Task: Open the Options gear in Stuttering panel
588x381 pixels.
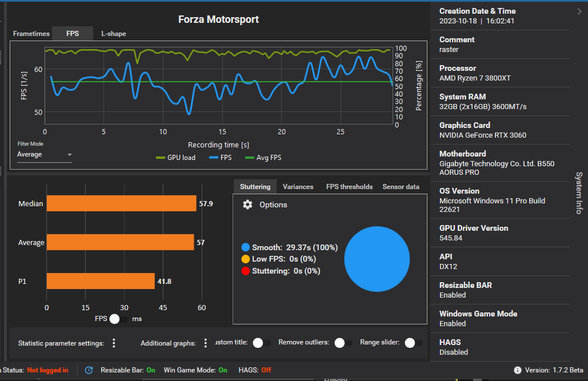Action: click(x=247, y=204)
